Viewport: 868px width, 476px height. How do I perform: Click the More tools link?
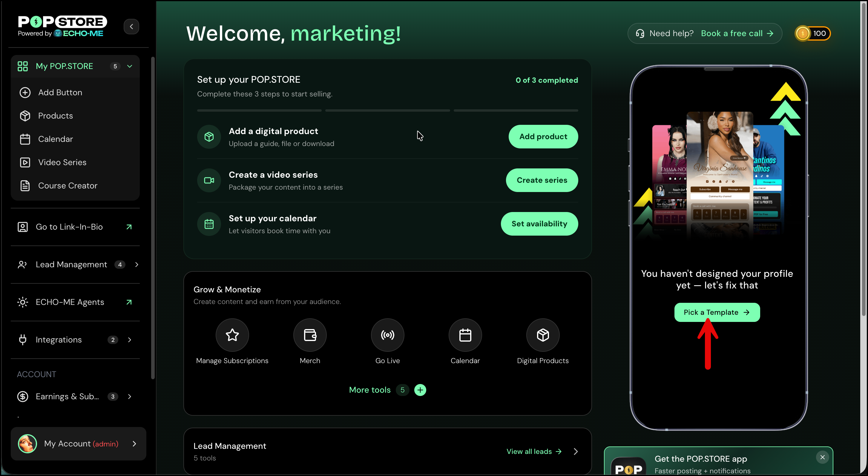pyautogui.click(x=370, y=390)
